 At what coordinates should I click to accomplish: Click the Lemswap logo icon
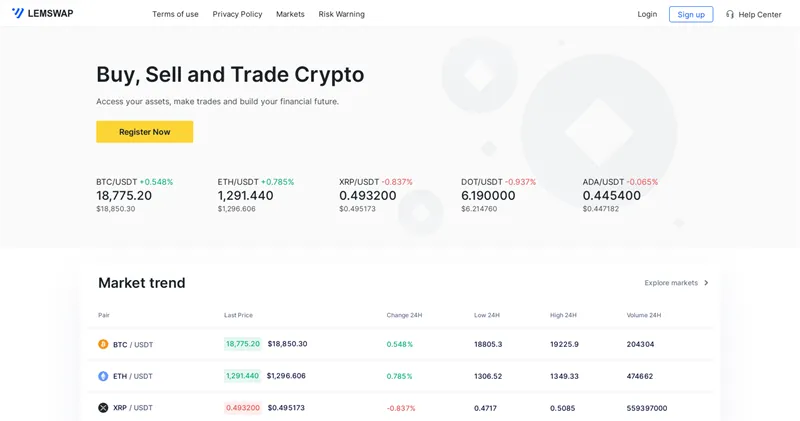pos(18,13)
